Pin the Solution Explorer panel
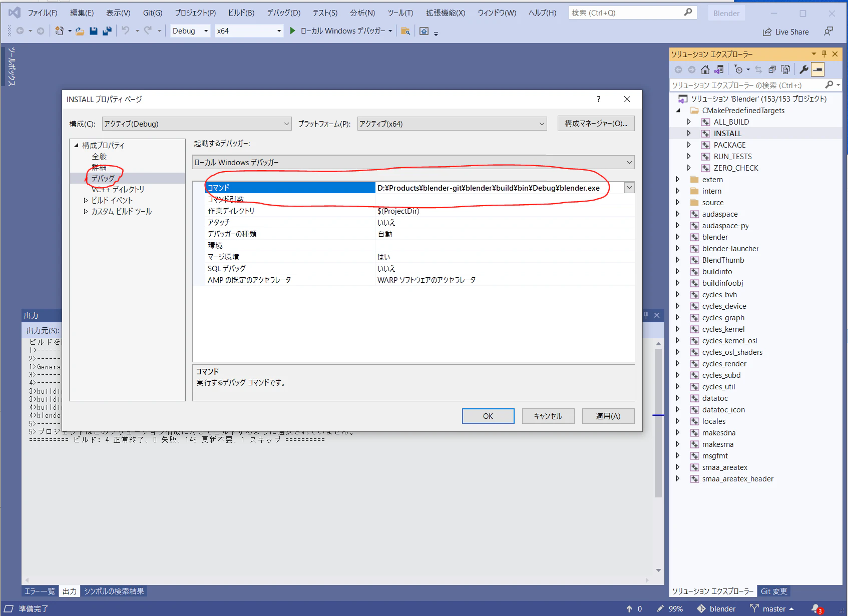This screenshot has height=616, width=848. [x=824, y=54]
